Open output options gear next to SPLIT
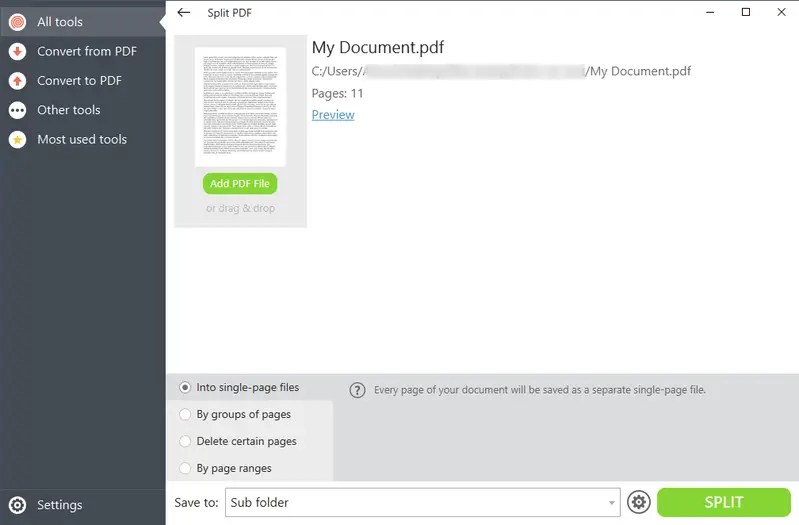 tap(638, 502)
